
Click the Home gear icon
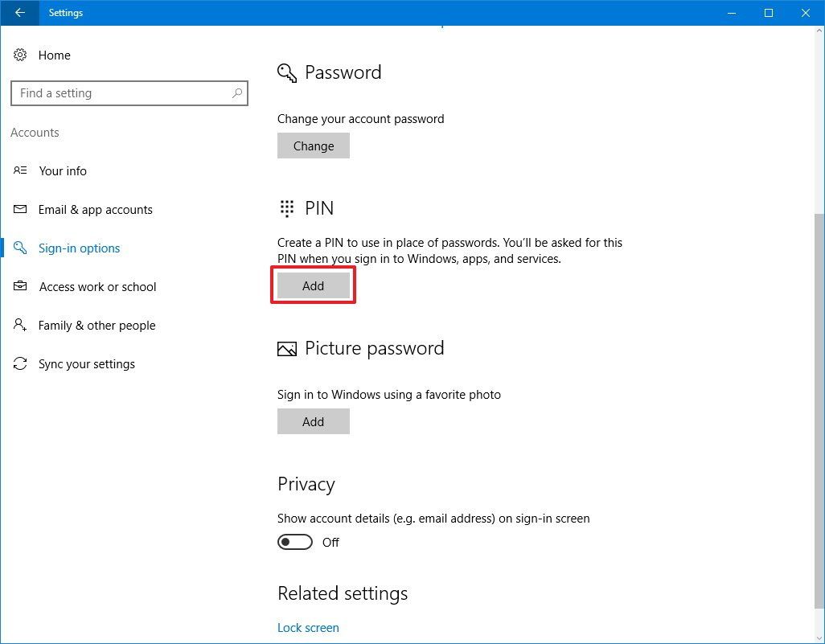point(20,55)
